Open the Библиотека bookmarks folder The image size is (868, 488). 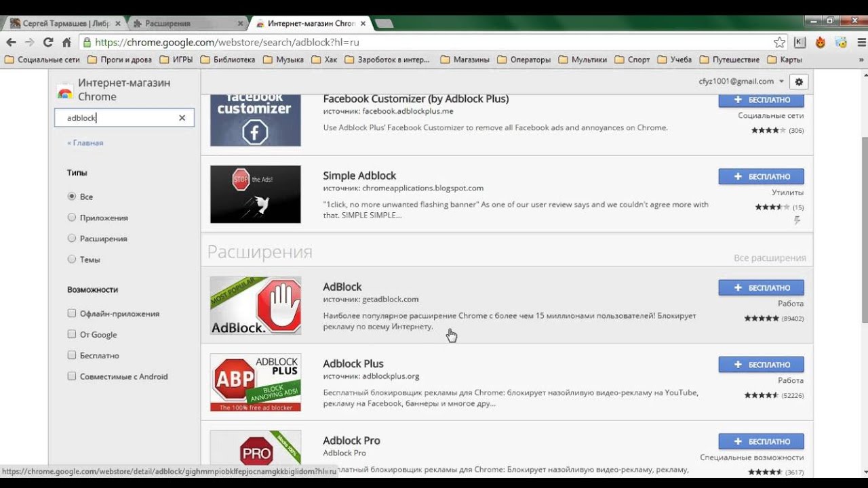click(x=227, y=60)
